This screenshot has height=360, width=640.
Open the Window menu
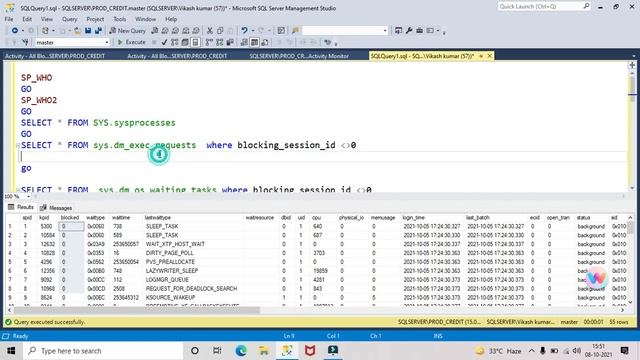[145, 19]
